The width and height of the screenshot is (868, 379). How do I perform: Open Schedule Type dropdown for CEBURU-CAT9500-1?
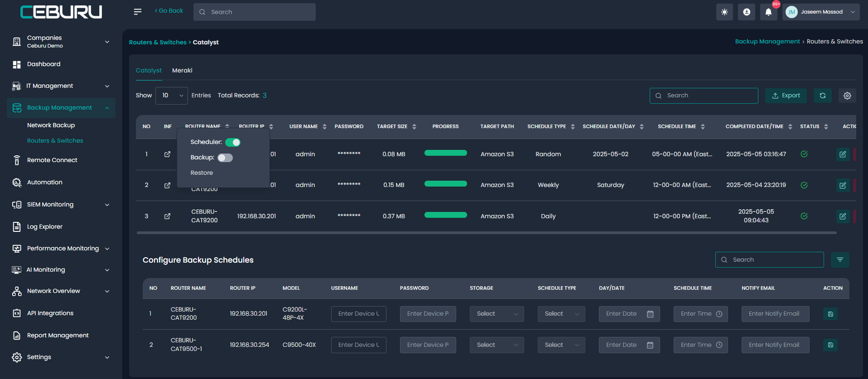(x=561, y=345)
